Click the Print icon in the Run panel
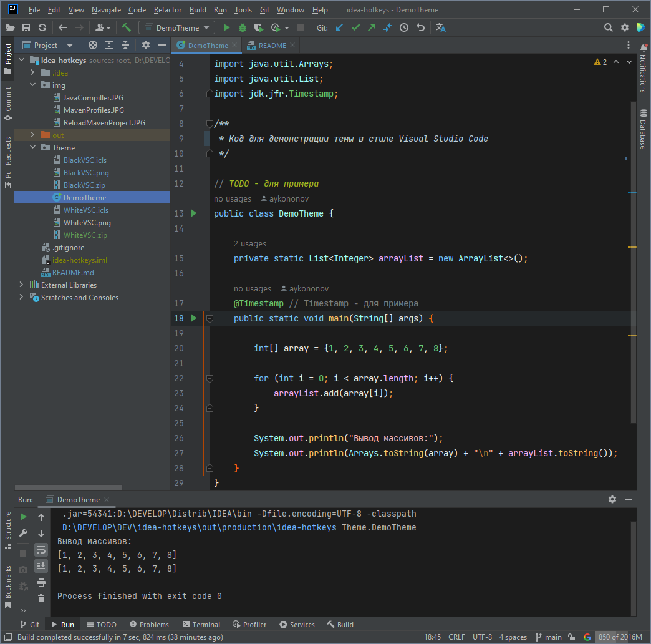651x644 pixels. pyautogui.click(x=41, y=582)
